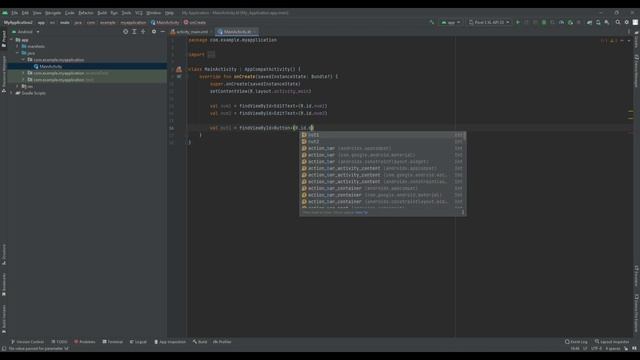Click the inspection warnings indicator in editor
This screenshot has height=360, width=640.
(609, 40)
